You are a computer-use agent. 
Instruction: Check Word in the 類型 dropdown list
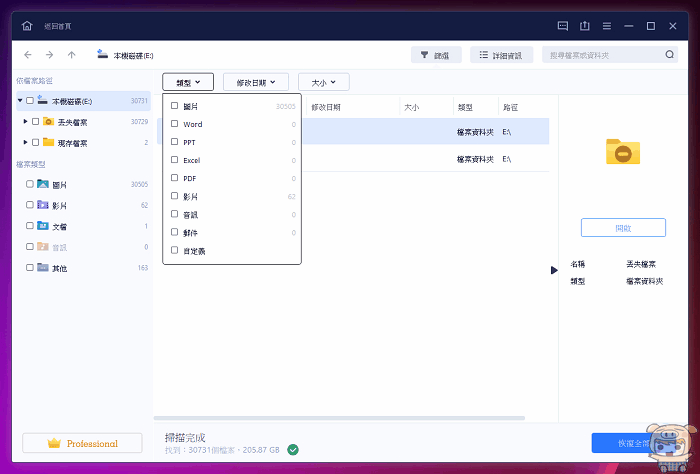pos(175,124)
